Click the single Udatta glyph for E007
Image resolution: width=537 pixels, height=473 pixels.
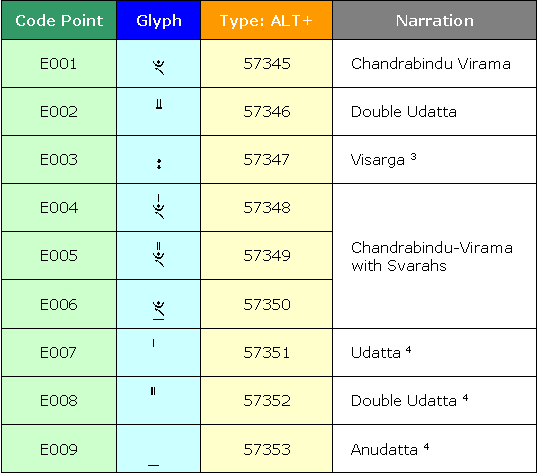[153, 343]
